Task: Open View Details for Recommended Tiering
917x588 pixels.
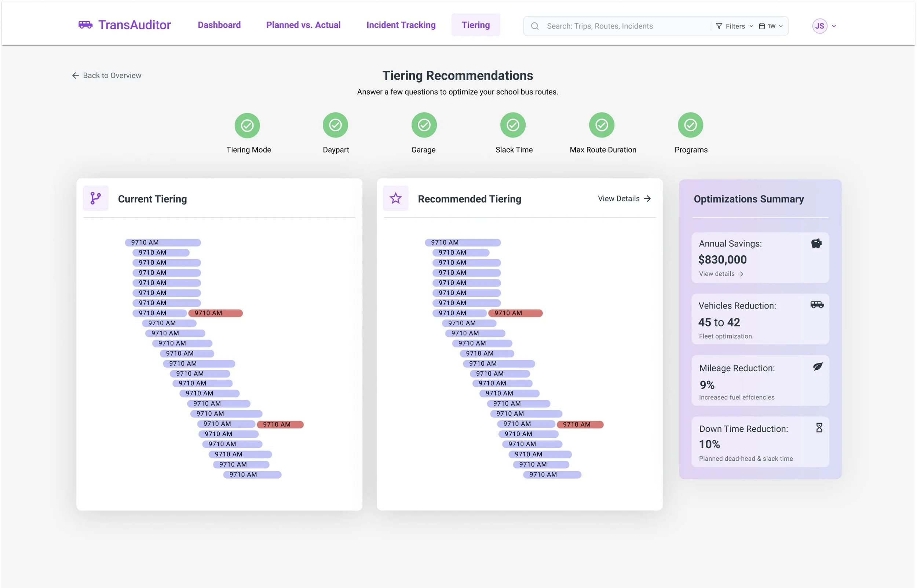Action: click(624, 198)
